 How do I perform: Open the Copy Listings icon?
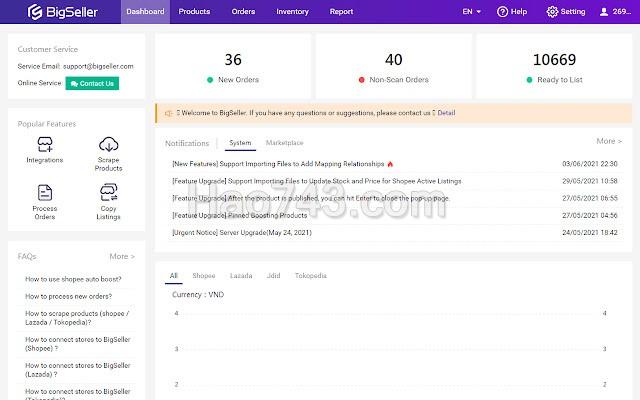click(x=109, y=192)
